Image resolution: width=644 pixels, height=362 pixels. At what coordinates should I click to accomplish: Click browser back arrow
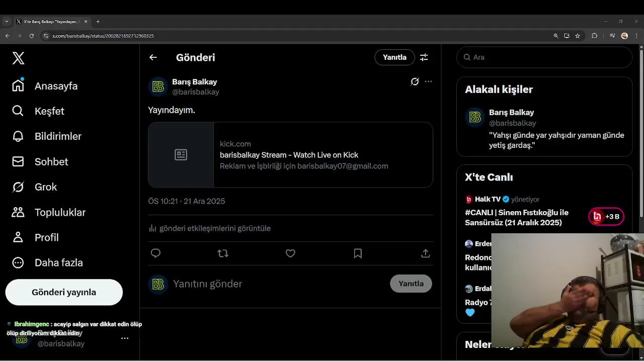(7, 36)
